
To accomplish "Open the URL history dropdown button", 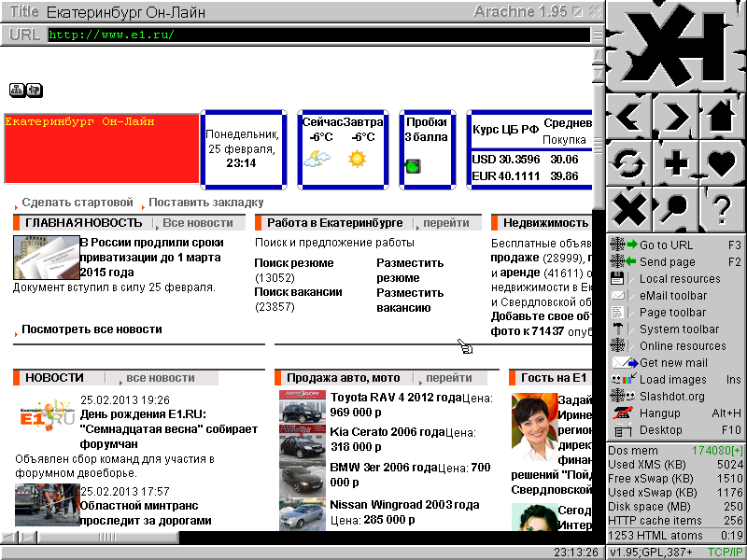I will click(x=597, y=35).
